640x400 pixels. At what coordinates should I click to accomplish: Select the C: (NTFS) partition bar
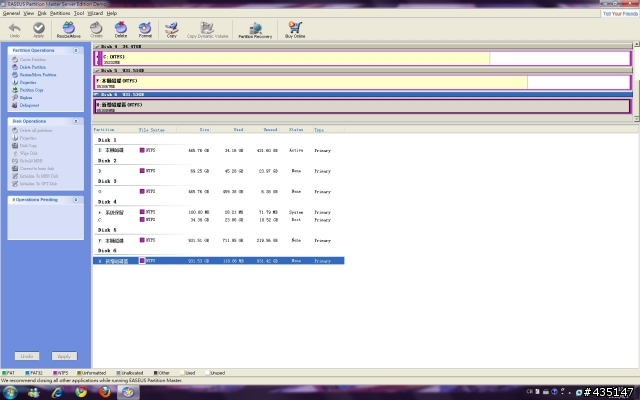365,58
